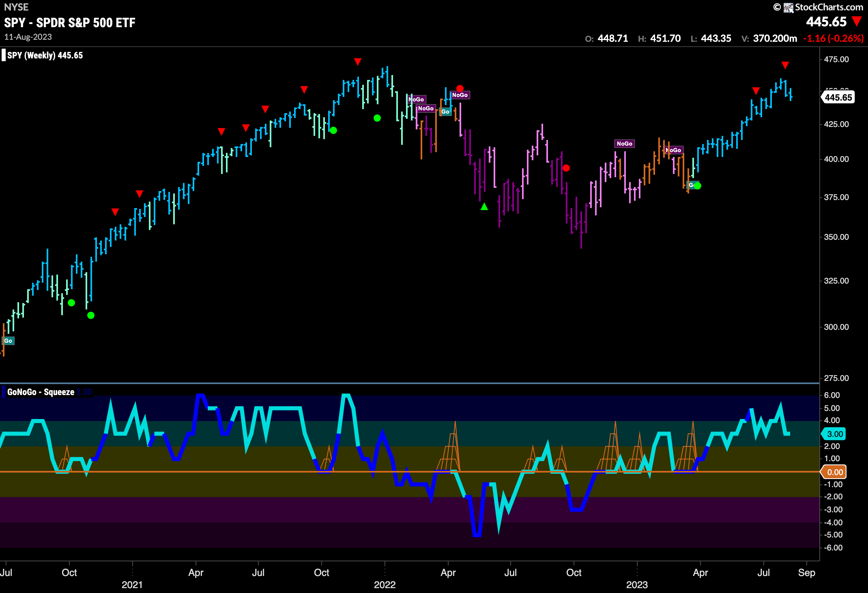Click the red triangle marker near December 2020 bars
Image resolution: width=868 pixels, height=593 pixels.
(x=115, y=212)
